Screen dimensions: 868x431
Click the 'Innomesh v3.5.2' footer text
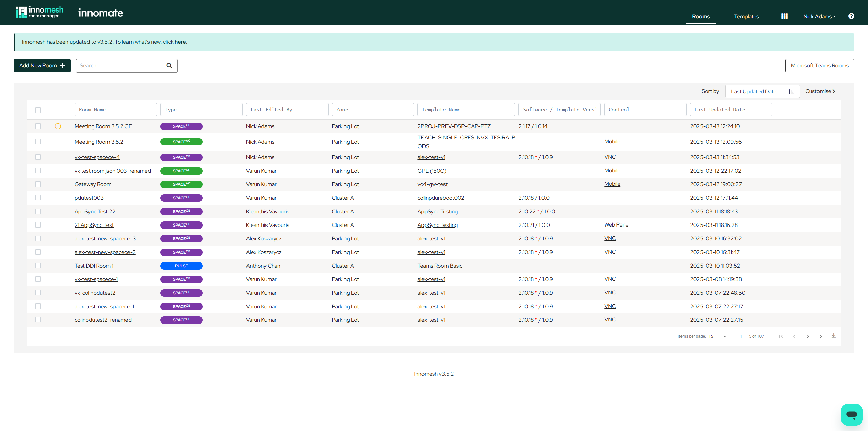[434, 374]
